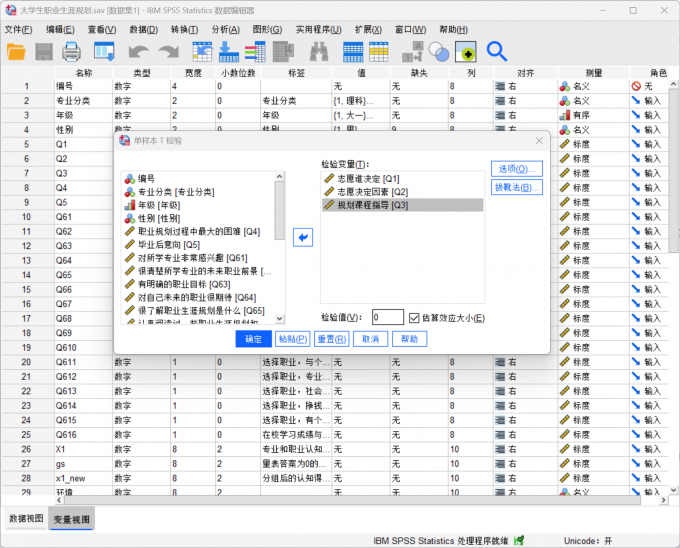Click the align icon in row 2

coord(500,101)
